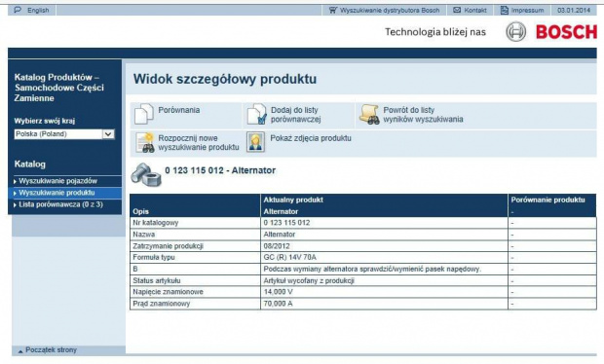The image size is (604, 364).
Task: Click the 14,000 V voltage value
Action: (x=278, y=292)
